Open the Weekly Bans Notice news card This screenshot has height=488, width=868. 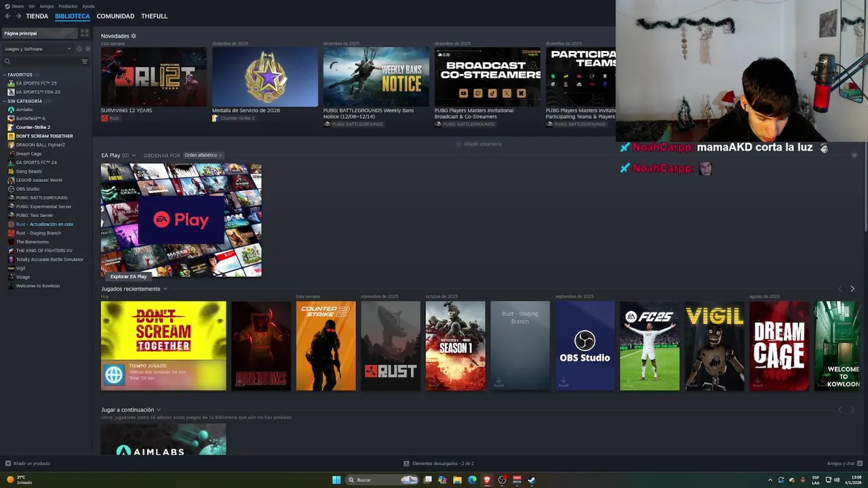[376, 77]
